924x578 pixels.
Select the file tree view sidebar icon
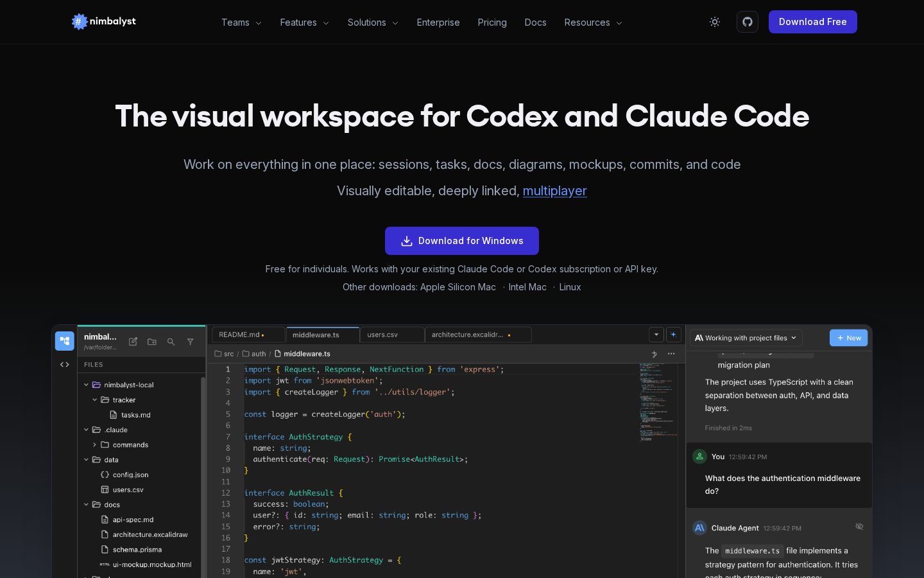pos(65,341)
